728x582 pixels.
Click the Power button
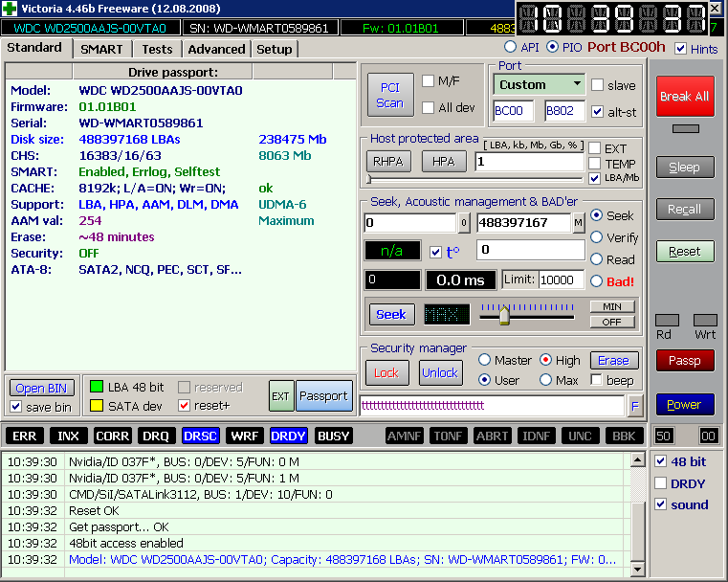(685, 405)
